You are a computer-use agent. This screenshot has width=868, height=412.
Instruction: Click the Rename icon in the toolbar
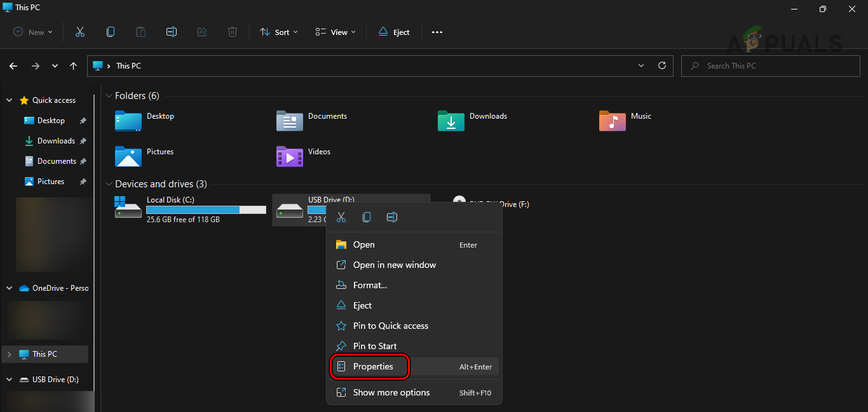pos(171,32)
